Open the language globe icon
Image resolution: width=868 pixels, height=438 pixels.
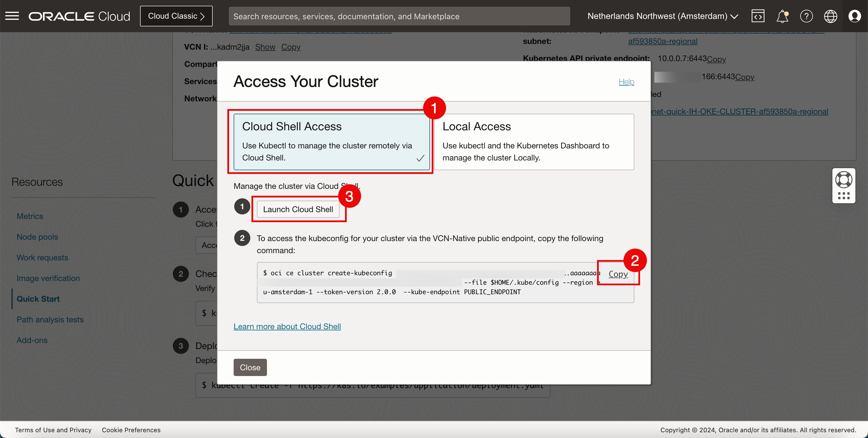pos(830,16)
